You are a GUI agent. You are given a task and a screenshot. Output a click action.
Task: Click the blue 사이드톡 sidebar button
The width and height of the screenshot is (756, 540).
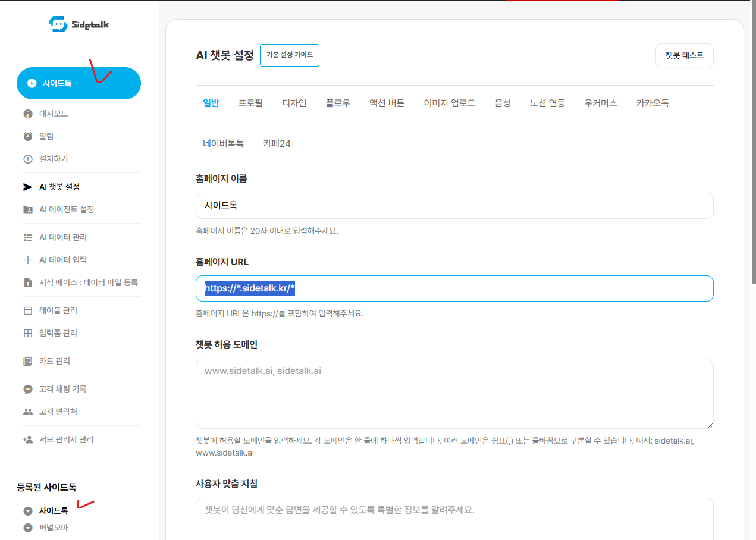click(x=79, y=83)
